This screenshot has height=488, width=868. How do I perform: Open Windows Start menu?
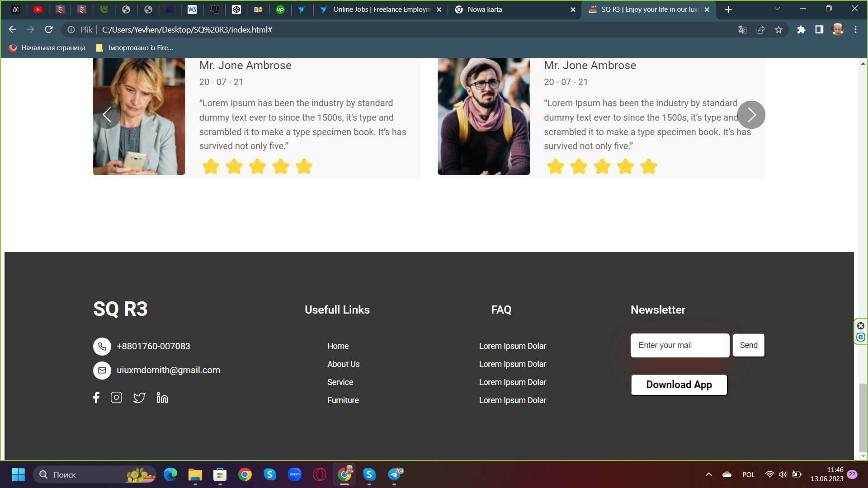coord(18,475)
